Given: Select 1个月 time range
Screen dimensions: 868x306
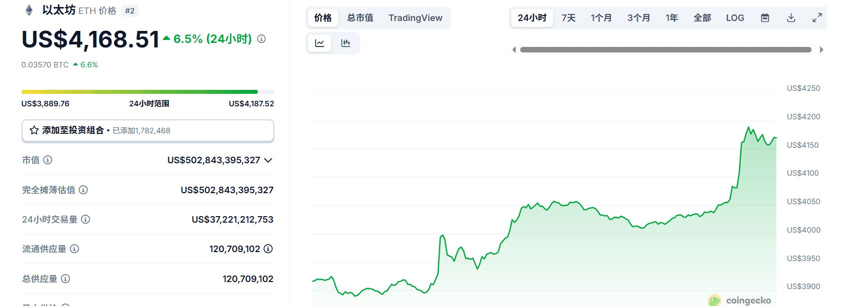Looking at the screenshot, I should pos(601,18).
